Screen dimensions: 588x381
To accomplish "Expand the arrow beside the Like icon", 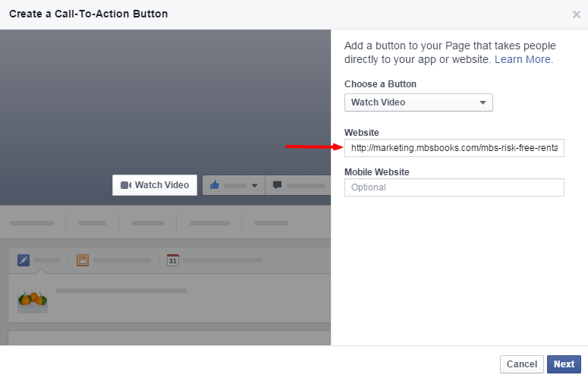I will [255, 186].
